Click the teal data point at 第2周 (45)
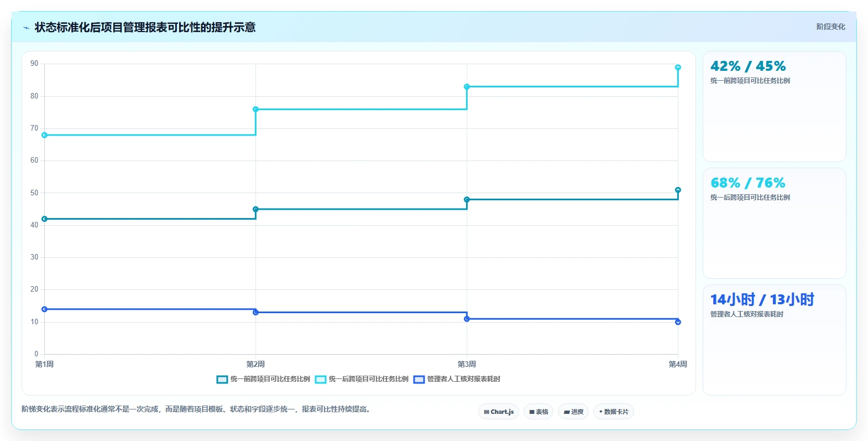The height and width of the screenshot is (441, 868). click(255, 209)
